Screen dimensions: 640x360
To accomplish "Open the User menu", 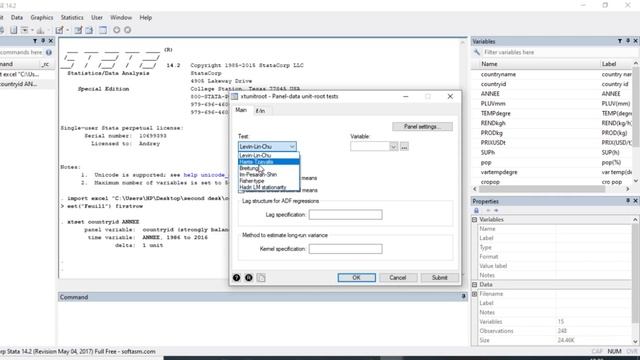I will point(97,18).
